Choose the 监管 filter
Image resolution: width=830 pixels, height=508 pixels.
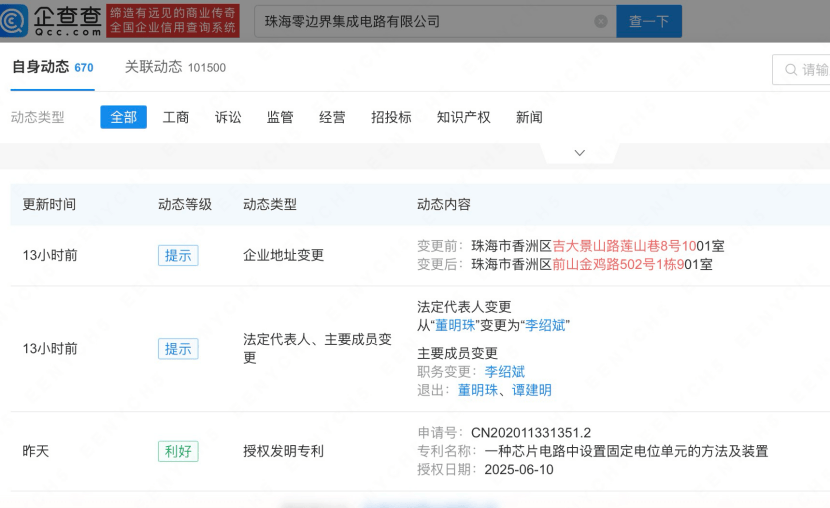pos(280,117)
